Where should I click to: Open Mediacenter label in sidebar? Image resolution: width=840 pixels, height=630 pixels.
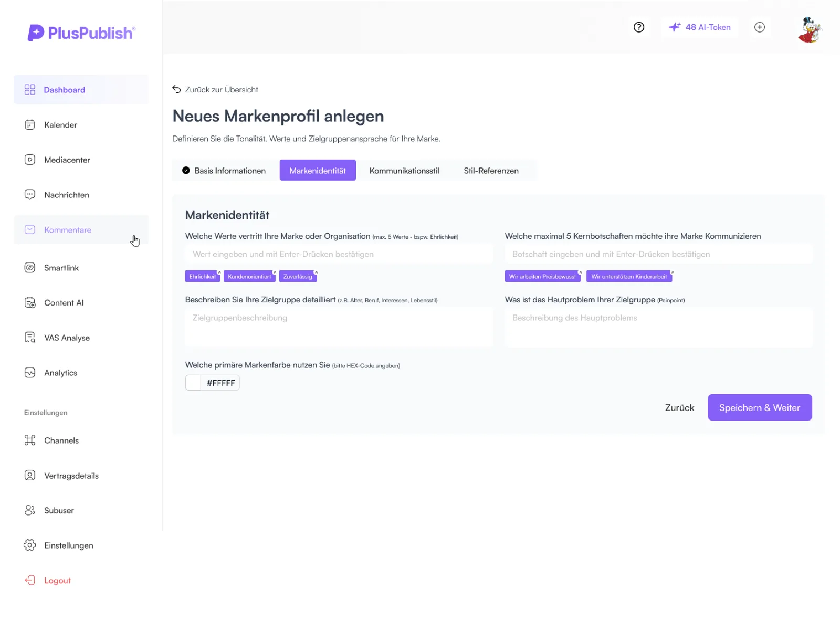67,160
